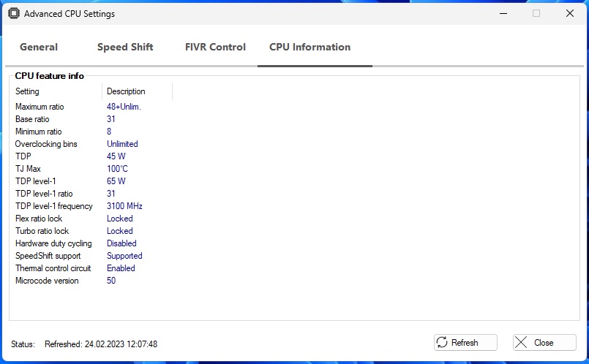589x364 pixels.
Task: Select the Turbo ratio lock row
Action: (x=43, y=231)
